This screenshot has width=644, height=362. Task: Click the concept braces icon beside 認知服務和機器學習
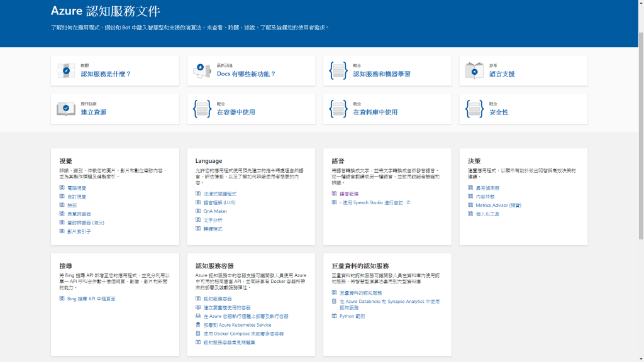[x=338, y=70]
